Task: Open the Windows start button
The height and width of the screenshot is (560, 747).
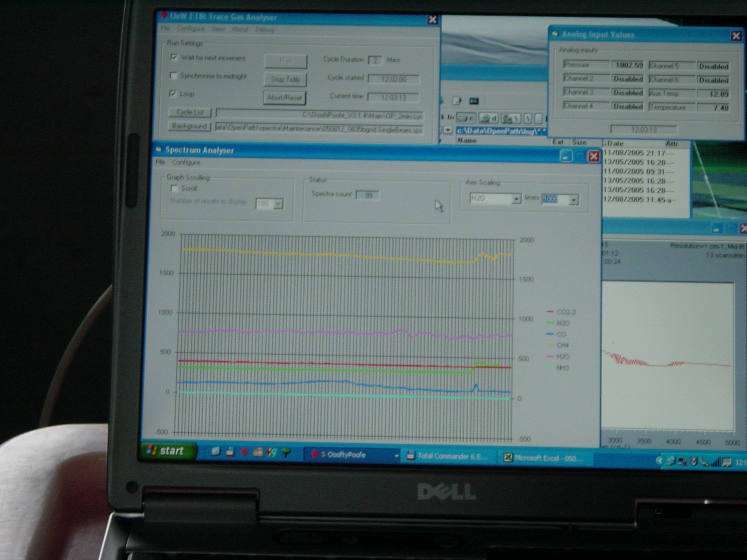Action: coord(168,451)
